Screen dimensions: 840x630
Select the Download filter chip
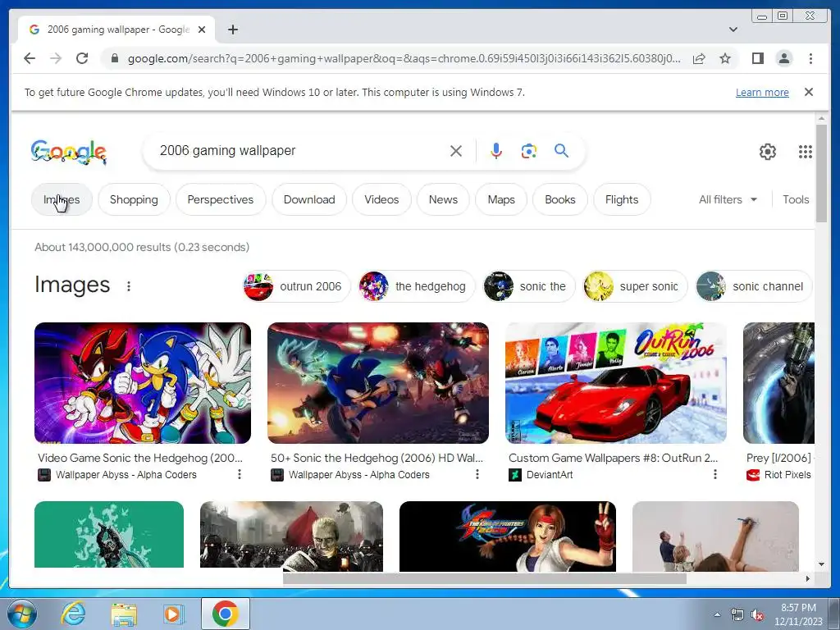click(x=309, y=199)
